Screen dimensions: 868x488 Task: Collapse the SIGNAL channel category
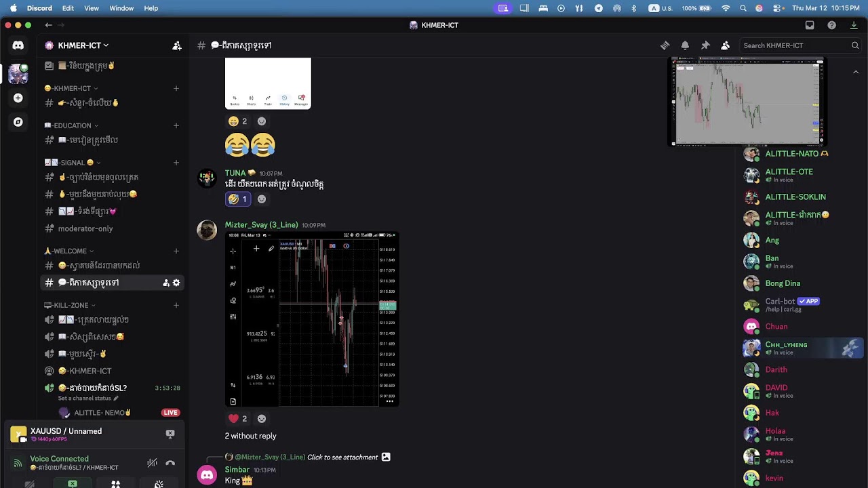73,163
